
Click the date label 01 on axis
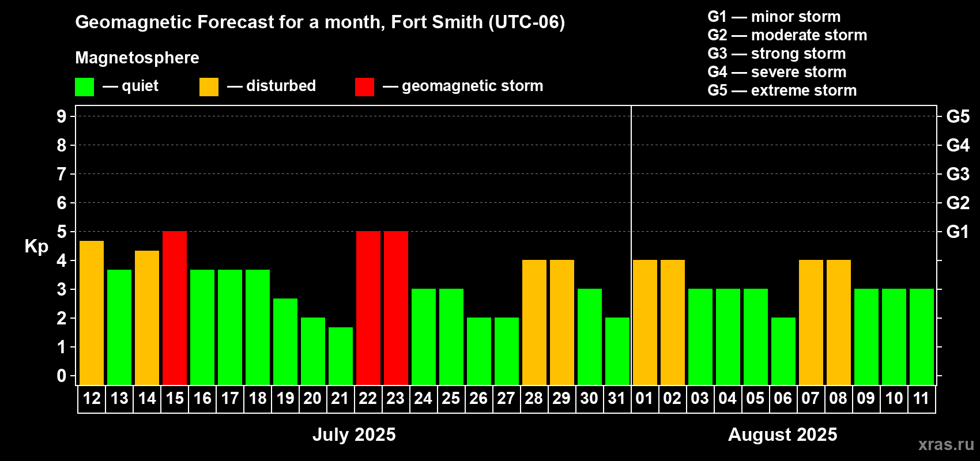pos(645,399)
